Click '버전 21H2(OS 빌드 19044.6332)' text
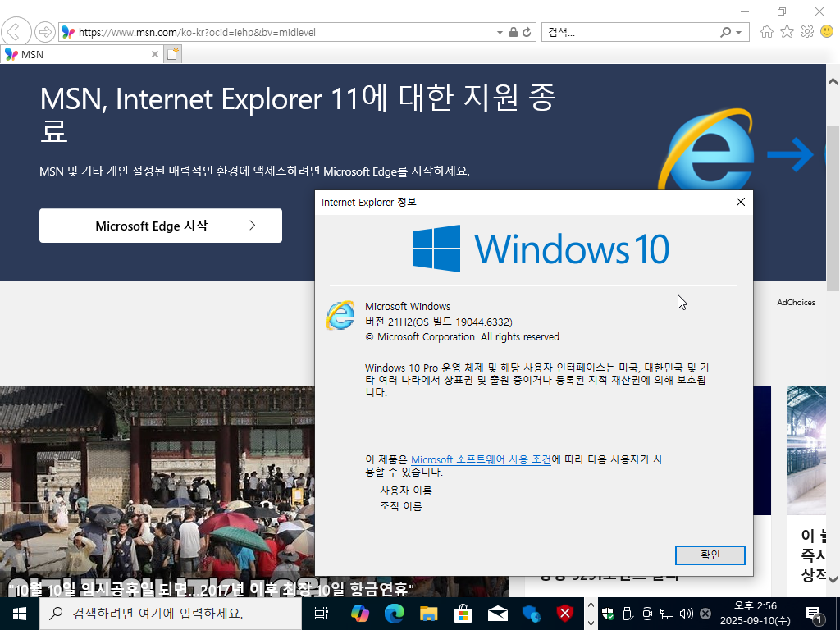Image resolution: width=840 pixels, height=630 pixels. point(439,322)
